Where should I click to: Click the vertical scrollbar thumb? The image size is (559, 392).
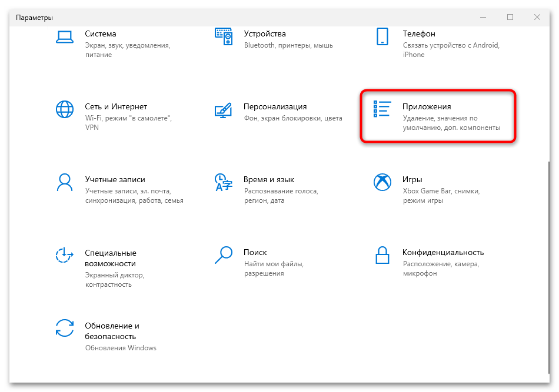[548, 267]
